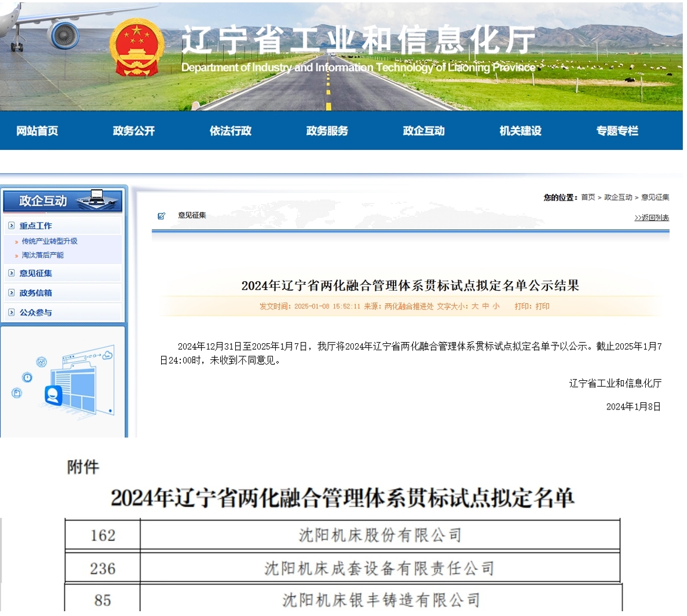
Task: Click the article title 2024年辽宁省两化融合管理体系贯标试点拟定名单公示结果
Action: 410,286
